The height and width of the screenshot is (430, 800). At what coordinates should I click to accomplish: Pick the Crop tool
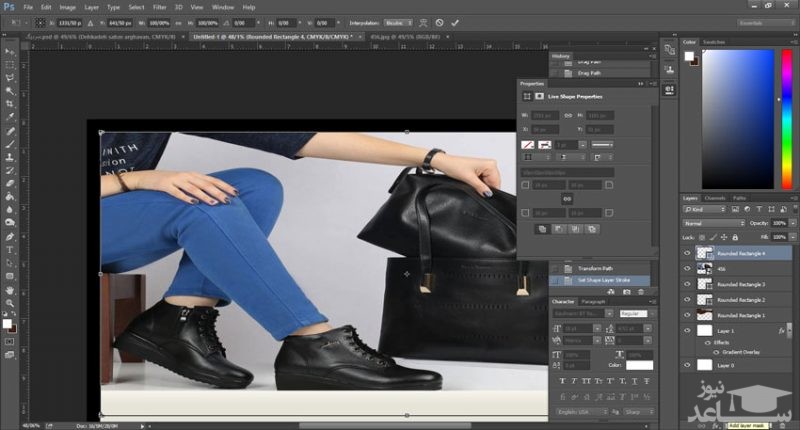(10, 104)
